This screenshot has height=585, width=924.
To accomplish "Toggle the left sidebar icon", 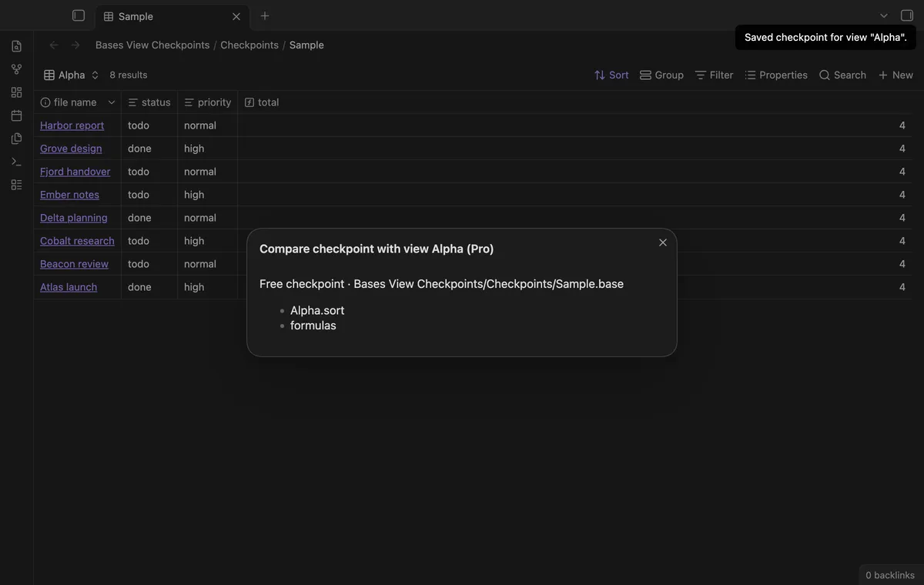I will [79, 15].
